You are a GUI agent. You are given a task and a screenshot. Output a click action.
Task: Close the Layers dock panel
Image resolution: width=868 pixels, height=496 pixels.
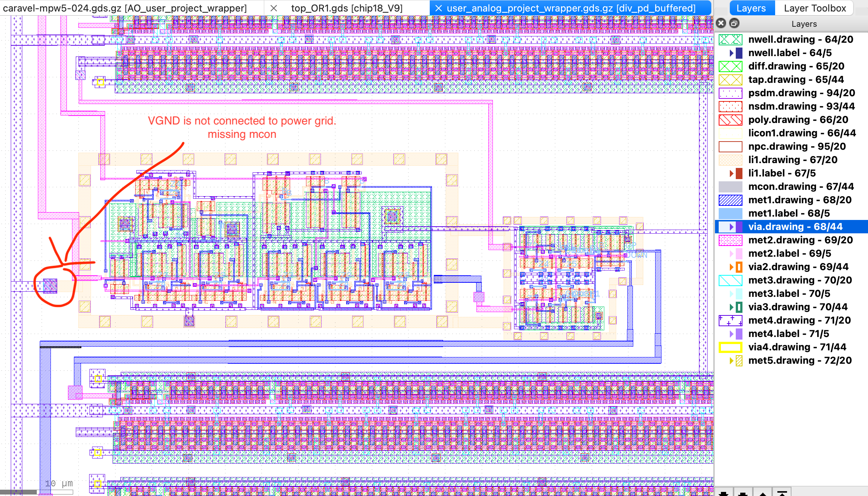[x=721, y=23]
